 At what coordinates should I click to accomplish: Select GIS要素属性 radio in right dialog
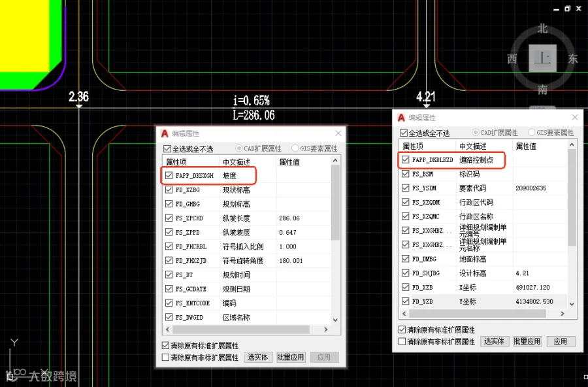pos(531,133)
